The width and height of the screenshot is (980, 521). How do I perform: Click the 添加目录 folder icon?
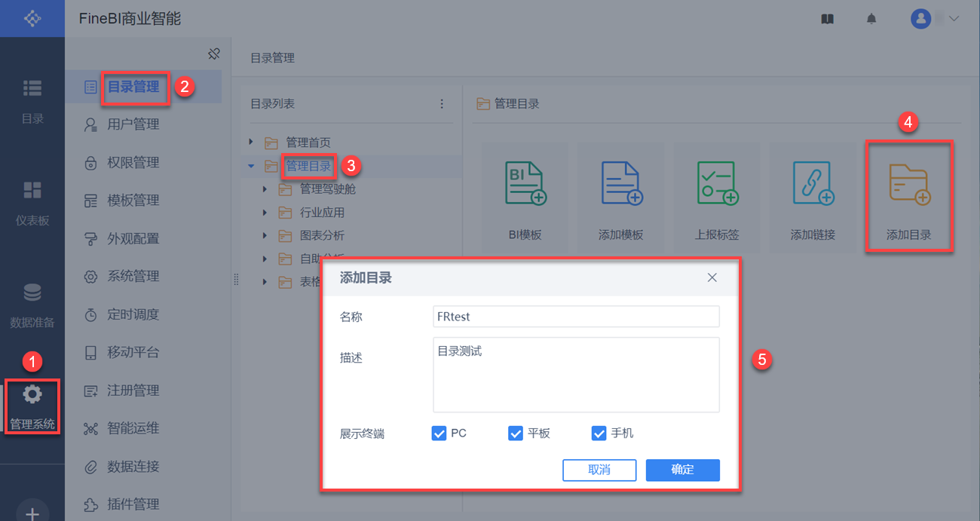pos(909,184)
